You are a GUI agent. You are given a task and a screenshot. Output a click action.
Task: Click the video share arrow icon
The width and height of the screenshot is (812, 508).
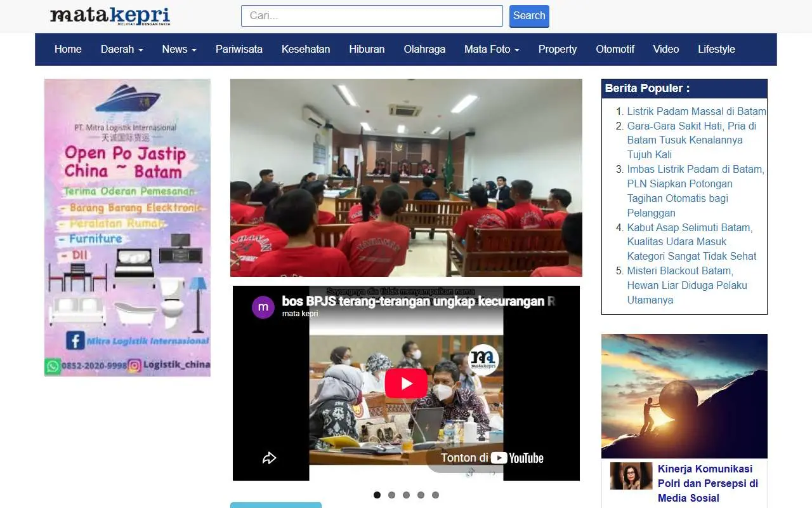270,458
